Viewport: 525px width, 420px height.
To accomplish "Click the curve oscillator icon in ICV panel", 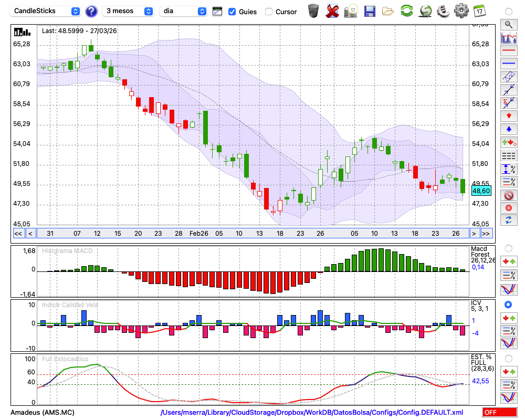I will [x=509, y=343].
